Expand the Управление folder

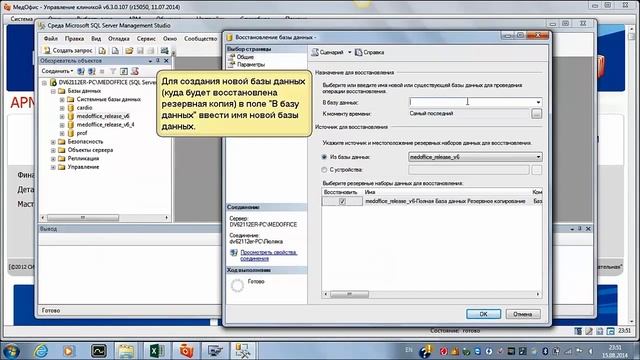click(x=53, y=167)
